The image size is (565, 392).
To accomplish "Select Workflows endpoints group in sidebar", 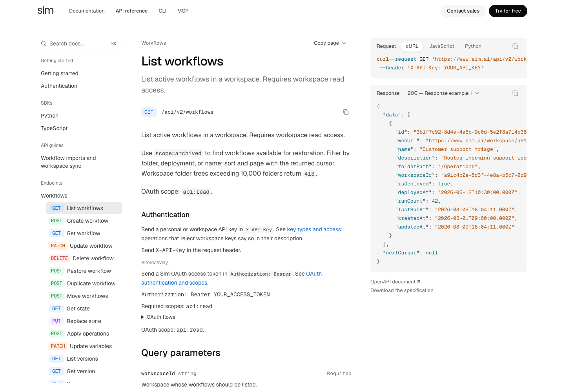I will (54, 196).
